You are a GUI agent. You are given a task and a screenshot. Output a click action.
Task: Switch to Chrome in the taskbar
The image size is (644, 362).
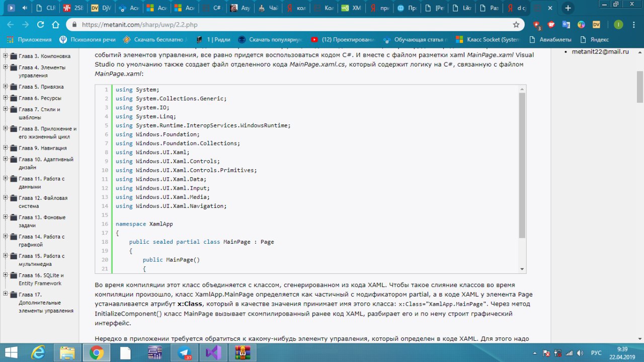coord(97,352)
